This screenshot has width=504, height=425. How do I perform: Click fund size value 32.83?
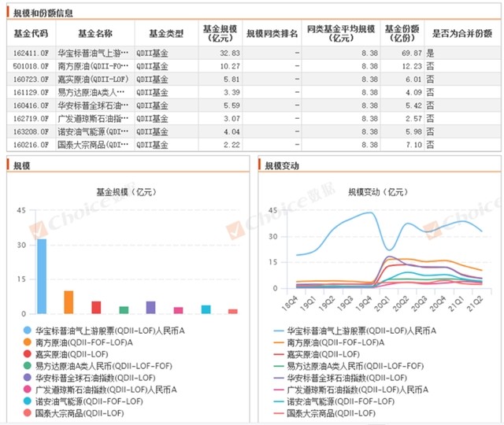230,54
